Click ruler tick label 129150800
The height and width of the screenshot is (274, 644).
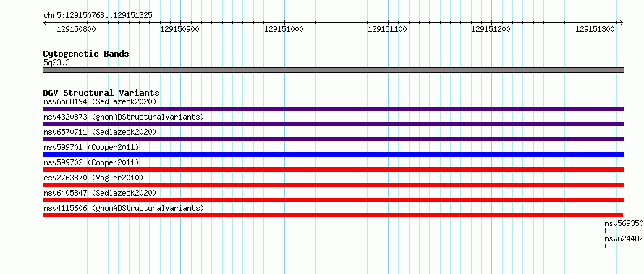[x=77, y=29]
